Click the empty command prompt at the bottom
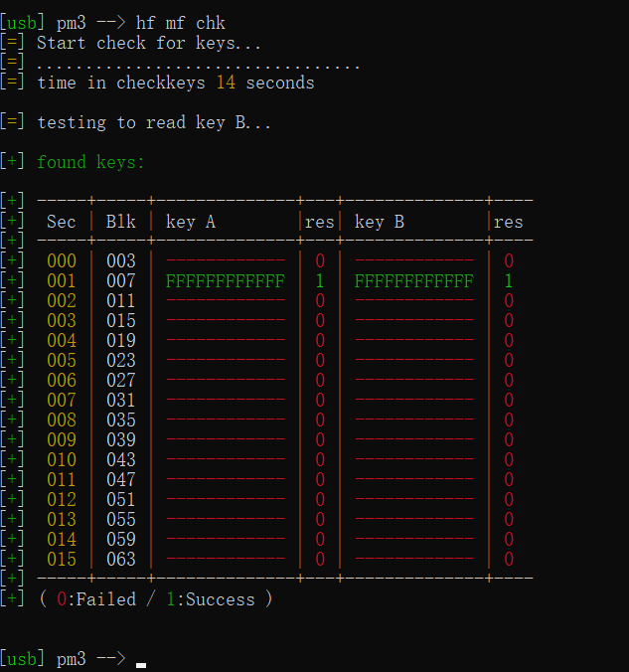 click(x=140, y=659)
